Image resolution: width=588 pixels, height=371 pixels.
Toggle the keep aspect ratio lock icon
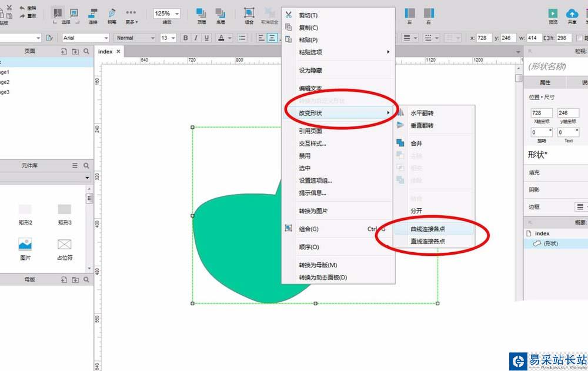click(546, 38)
